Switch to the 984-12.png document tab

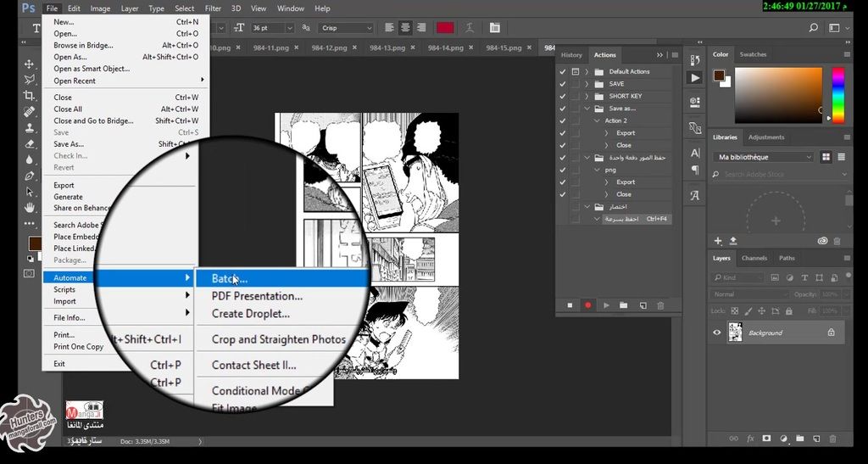[330, 48]
